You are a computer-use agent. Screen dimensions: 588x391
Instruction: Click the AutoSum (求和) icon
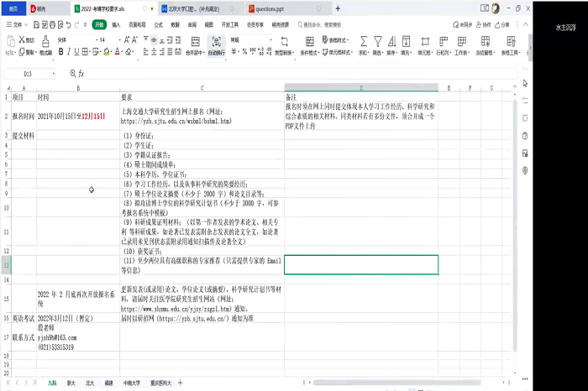pyautogui.click(x=364, y=40)
